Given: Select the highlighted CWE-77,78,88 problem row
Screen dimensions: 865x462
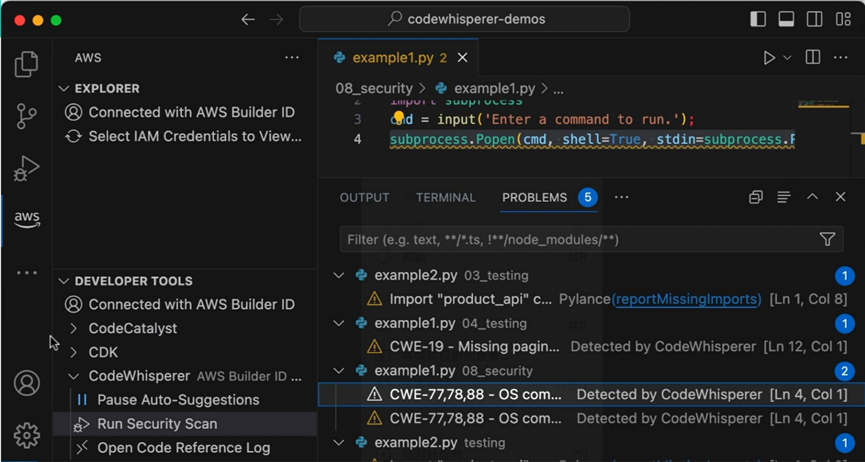Looking at the screenshot, I should click(591, 394).
